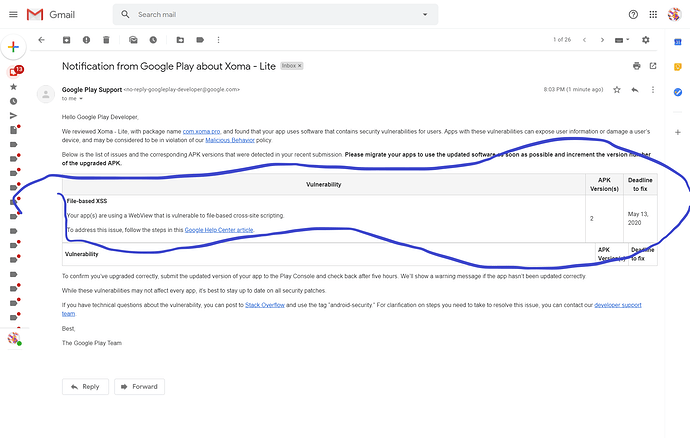690x438 pixels.
Task: Open the Inbox folder with unread badge
Action: [14, 71]
